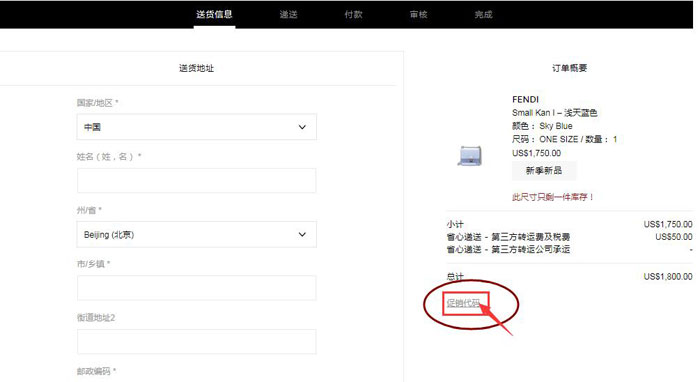Go to the 递送 step tab
700x382 pixels.
point(288,14)
